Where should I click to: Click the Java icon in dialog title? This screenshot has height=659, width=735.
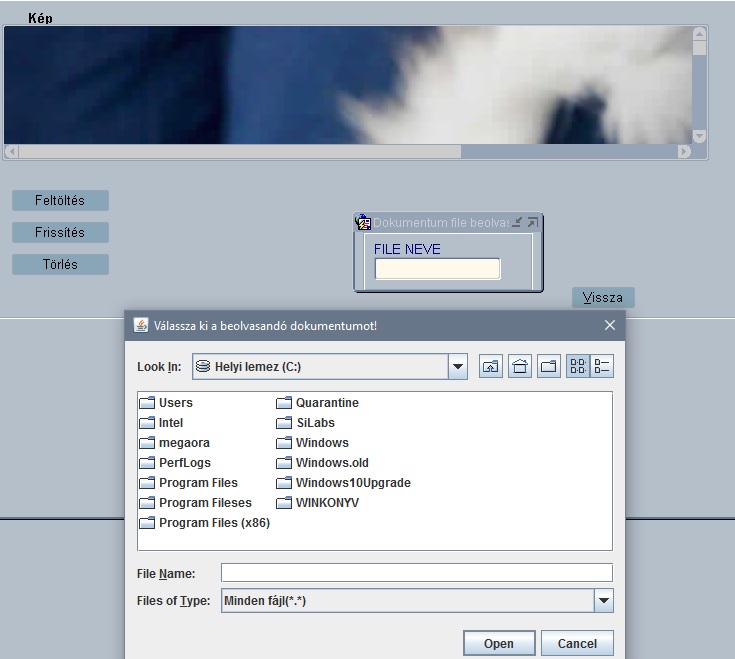point(141,325)
